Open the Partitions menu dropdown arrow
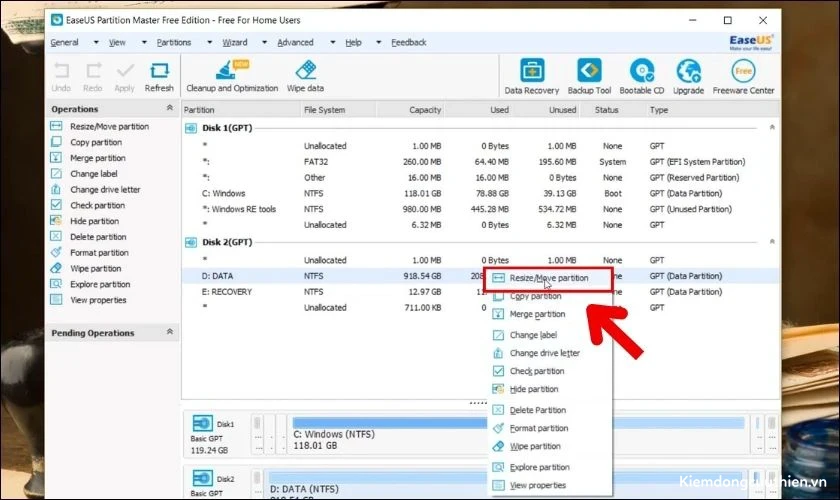 click(209, 42)
